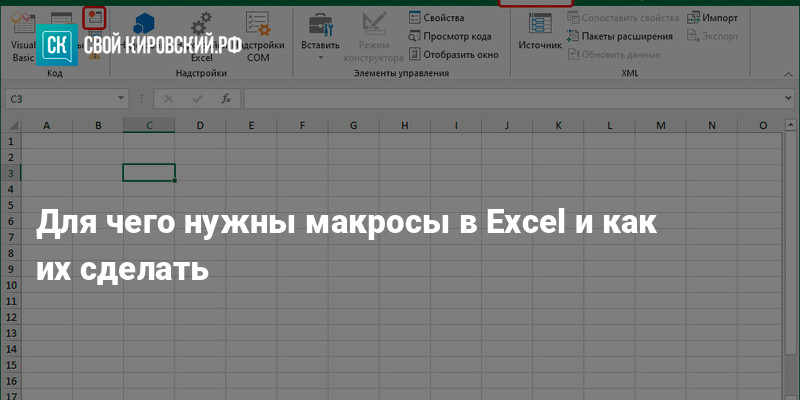Select column M header
The height and width of the screenshot is (400, 800).
661,126
